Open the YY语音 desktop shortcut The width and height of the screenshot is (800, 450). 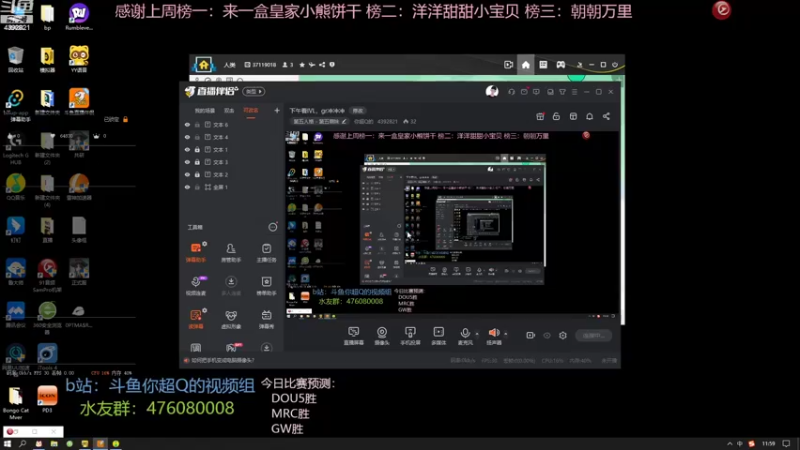[79, 59]
